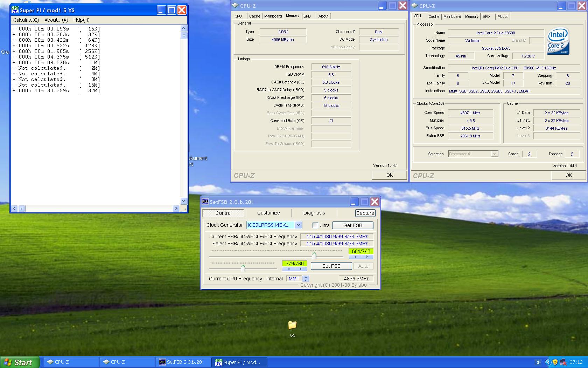The image size is (588, 368).
Task: Click OK in the right CPU-Z window
Action: pos(569,175)
